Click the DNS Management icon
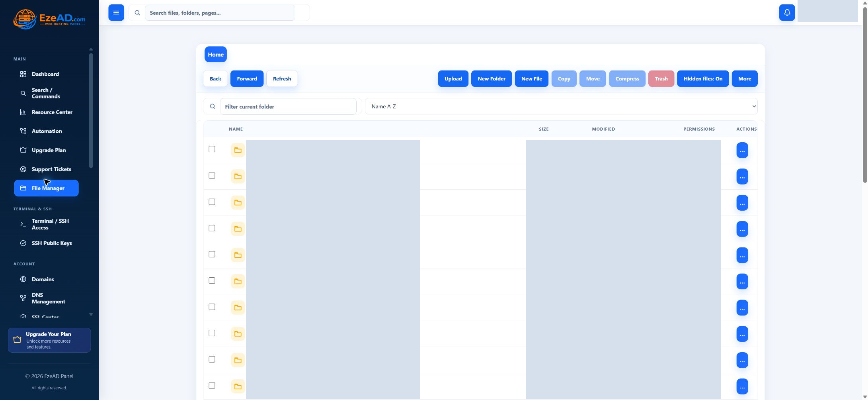 pos(23,298)
